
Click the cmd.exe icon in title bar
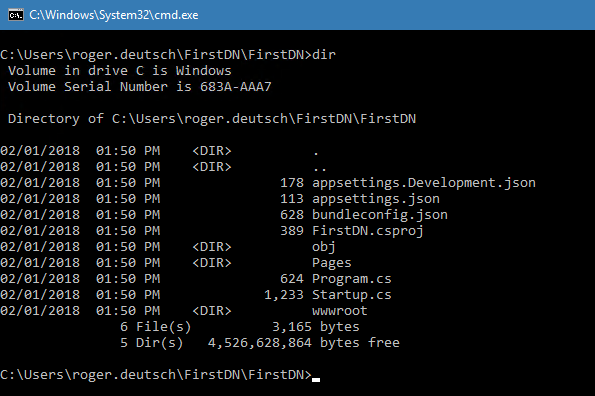(16, 15)
